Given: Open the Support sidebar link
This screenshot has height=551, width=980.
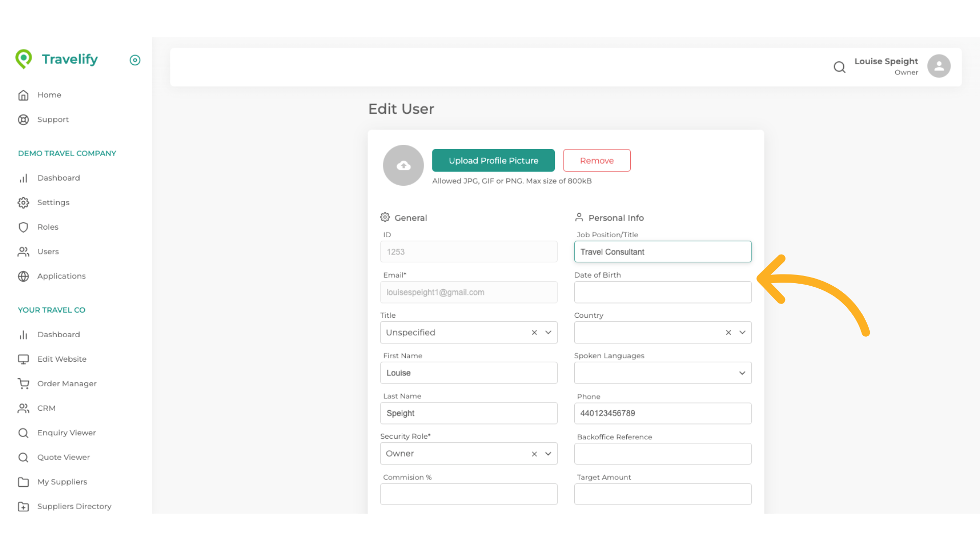Looking at the screenshot, I should (53, 119).
